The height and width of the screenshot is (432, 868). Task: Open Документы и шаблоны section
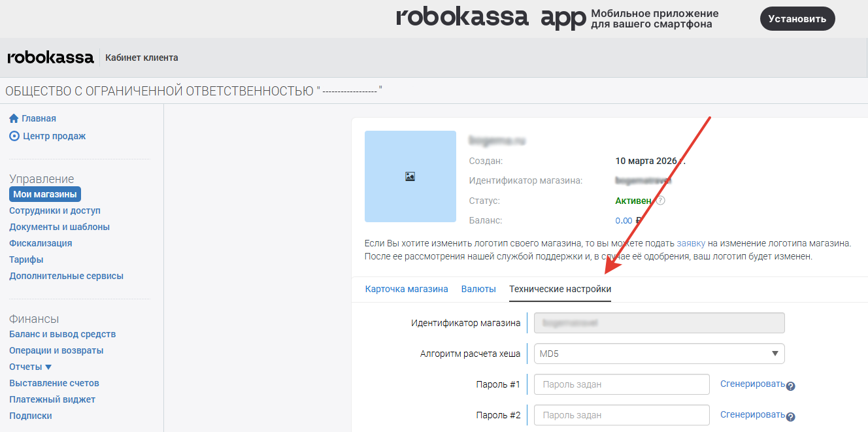coord(59,227)
